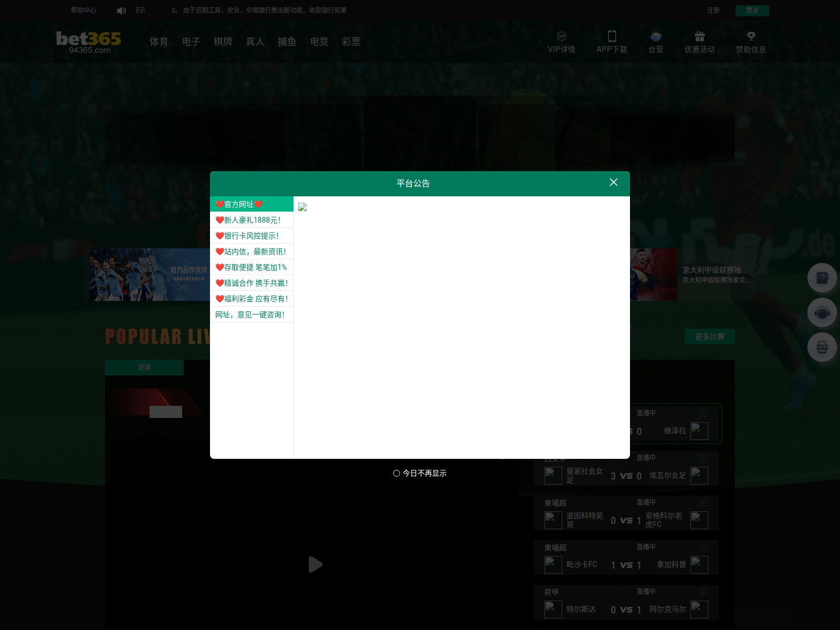Click the 合营 headset icon in top bar
The image size is (840, 630).
click(x=656, y=36)
